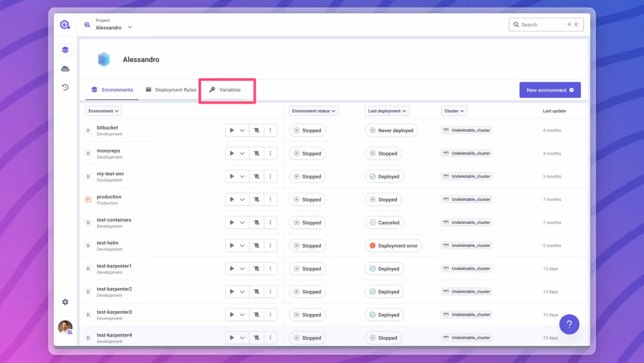Image resolution: width=644 pixels, height=363 pixels.
Task: Open the Cluster filter dropdown
Action: click(454, 111)
